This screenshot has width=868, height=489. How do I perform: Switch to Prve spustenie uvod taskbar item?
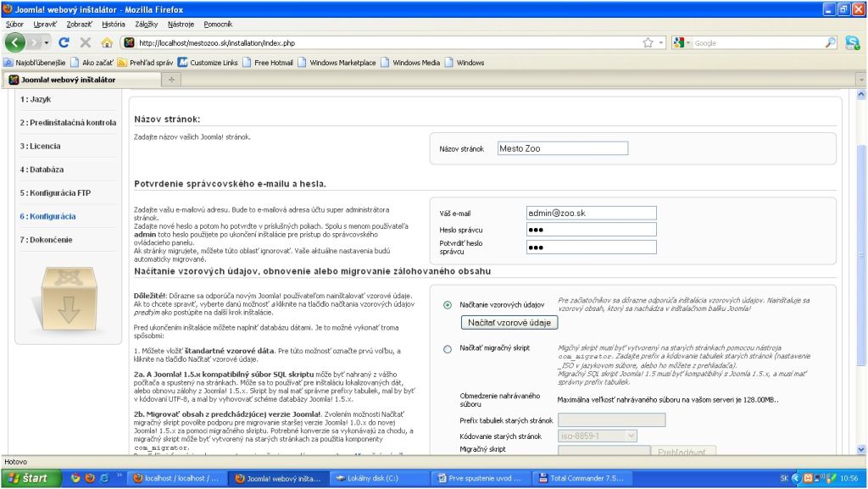click(x=480, y=478)
